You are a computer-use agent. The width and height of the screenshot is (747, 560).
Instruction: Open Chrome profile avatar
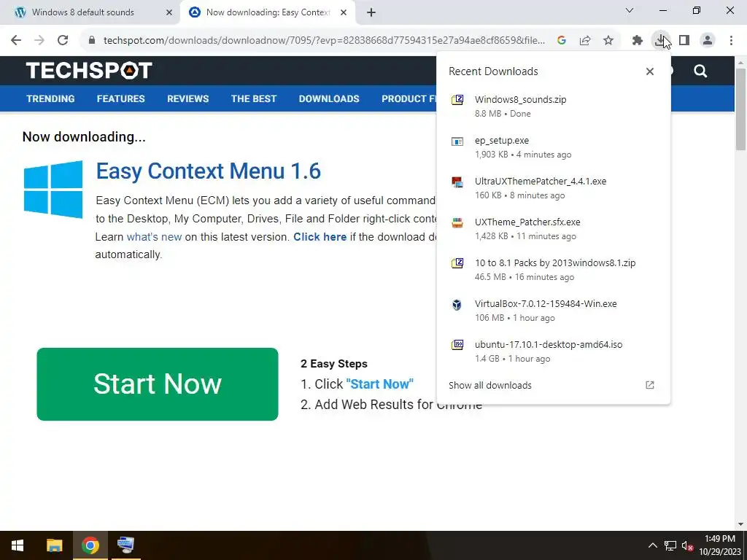click(708, 41)
